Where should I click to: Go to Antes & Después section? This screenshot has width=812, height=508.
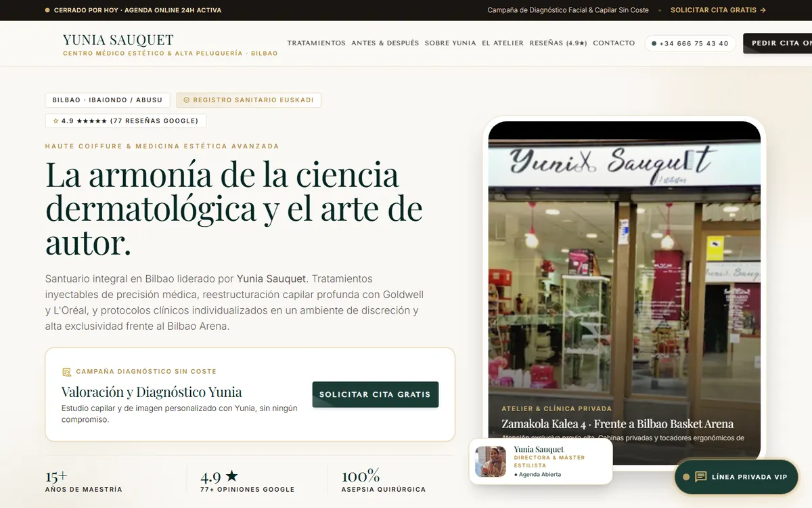pyautogui.click(x=385, y=43)
